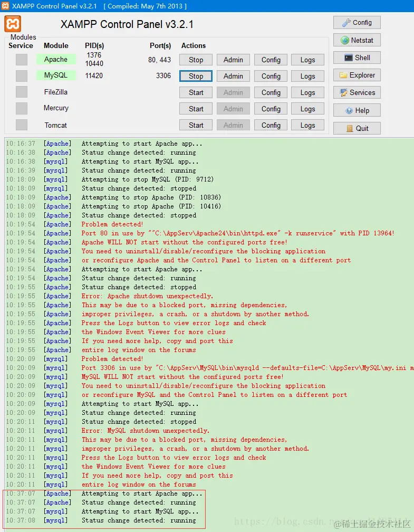Screen dimensions: 414x532
Task: Open the Mercury Logs menu
Action: 308,109
